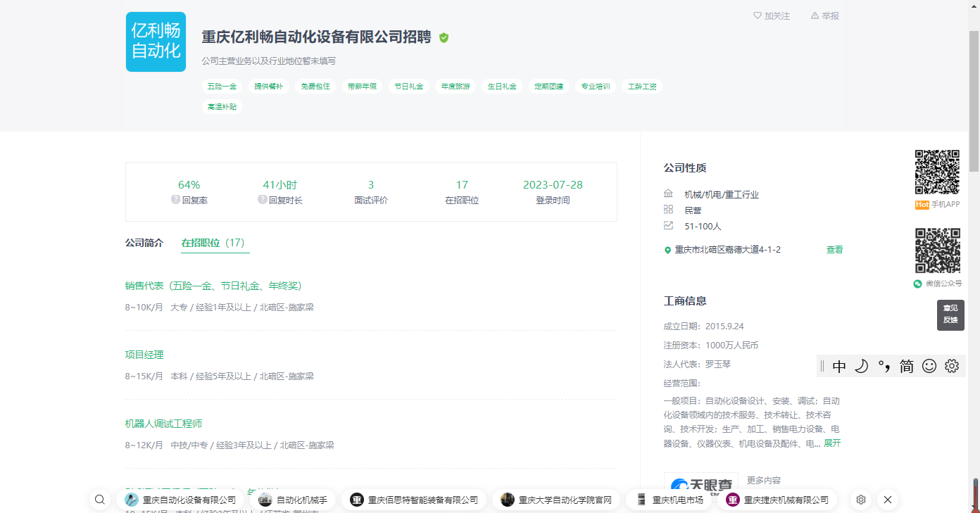Toggle the IME punctuation mode icon
Screen dimensions: 980x513
(x=884, y=366)
